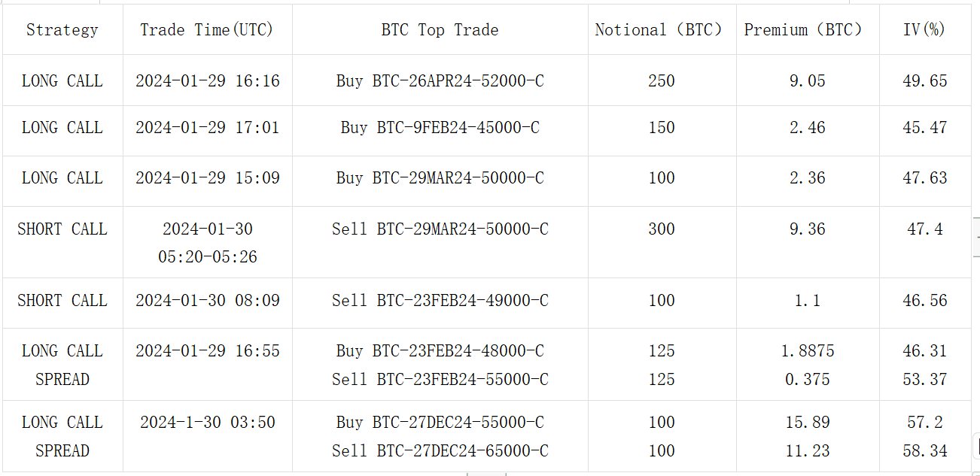Select the Buy BTC-9FEB24-45000-C trade
The image size is (980, 476).
[440, 128]
